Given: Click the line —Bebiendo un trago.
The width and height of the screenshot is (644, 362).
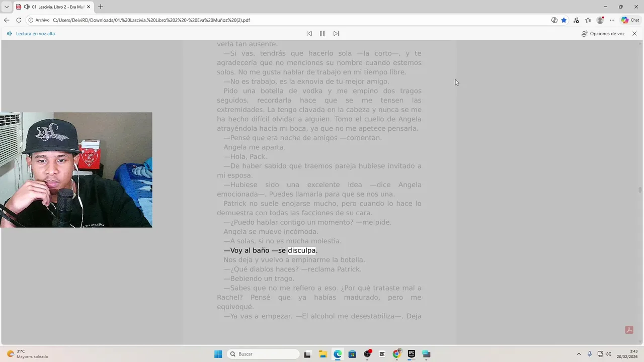Looking at the screenshot, I should 259,279.
